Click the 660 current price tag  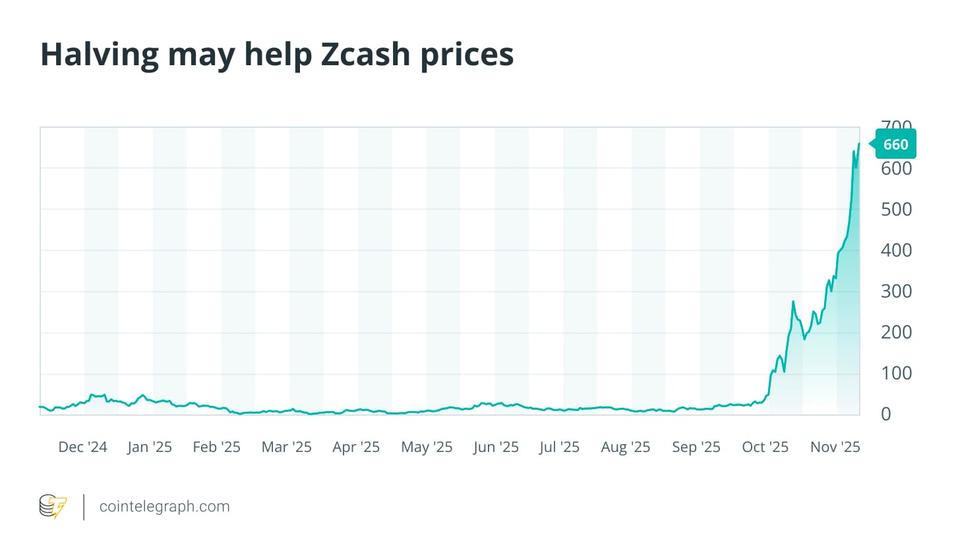point(895,144)
